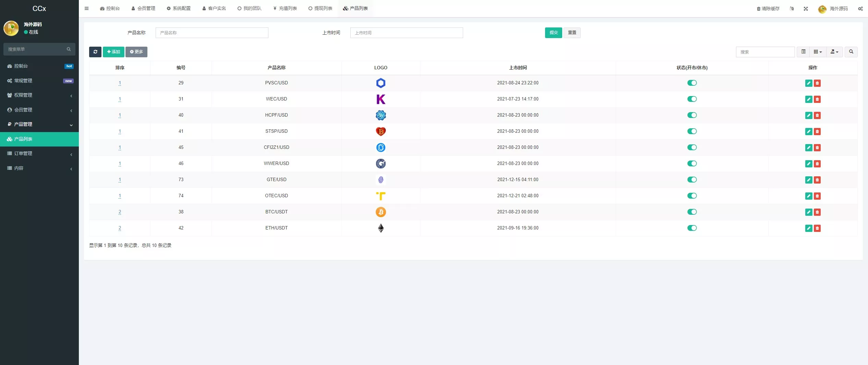Click sort link 2 for BTC/USDT row
Image resolution: width=868 pixels, height=365 pixels.
point(120,212)
